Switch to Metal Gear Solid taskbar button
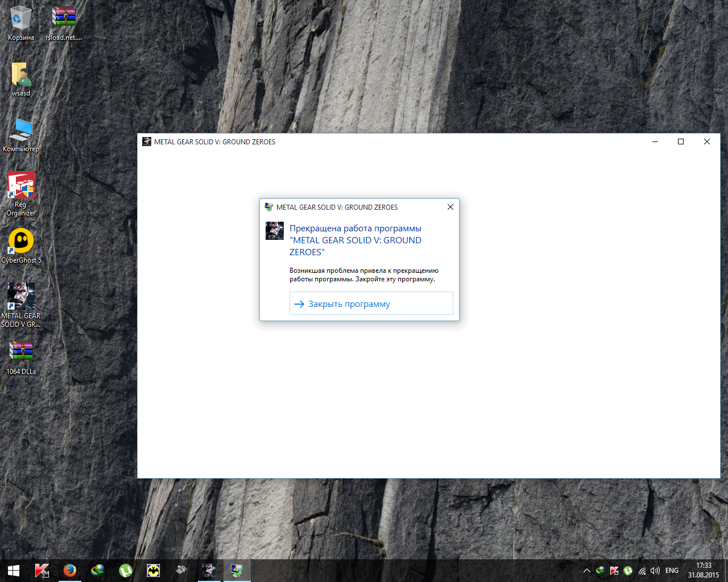Viewport: 728px width, 582px height. click(x=209, y=571)
